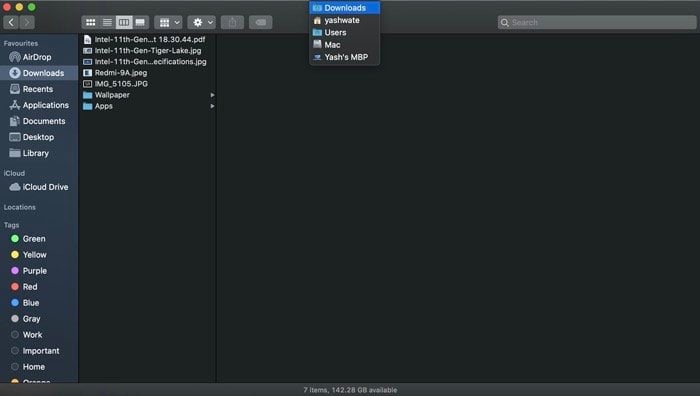
Task: Minimize the window with yellow button
Action: [x=19, y=7]
